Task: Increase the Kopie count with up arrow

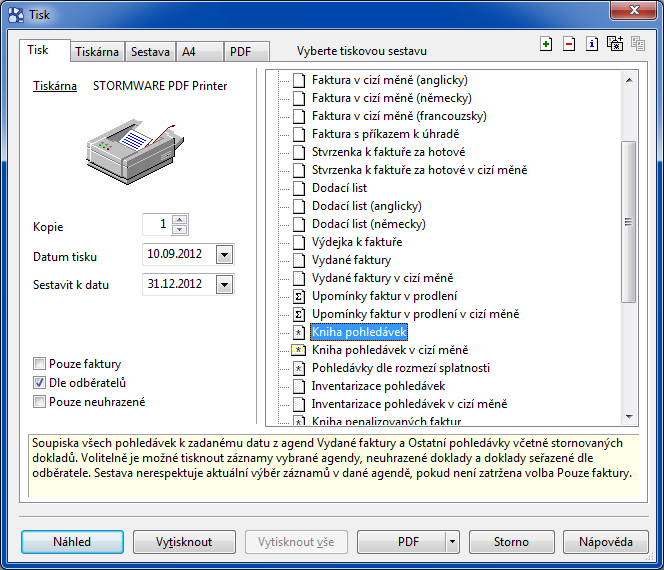Action: coord(179,219)
